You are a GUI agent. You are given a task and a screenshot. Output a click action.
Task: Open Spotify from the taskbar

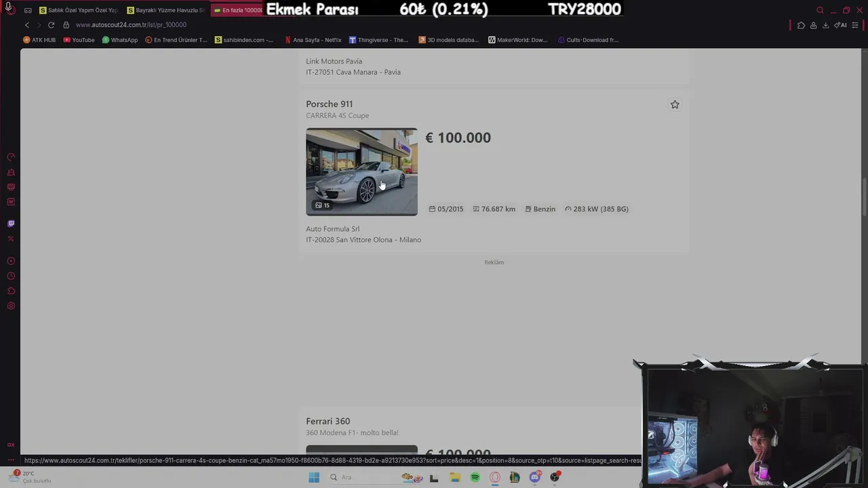point(475,477)
